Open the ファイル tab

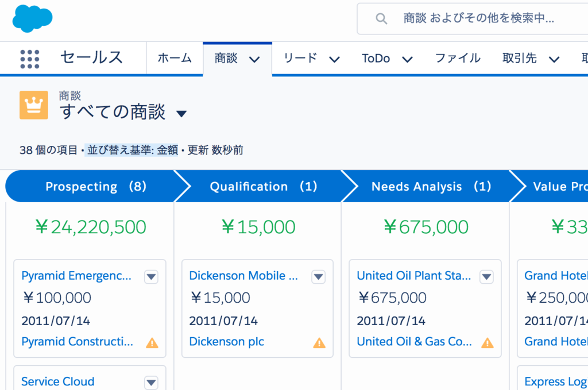[458, 58]
